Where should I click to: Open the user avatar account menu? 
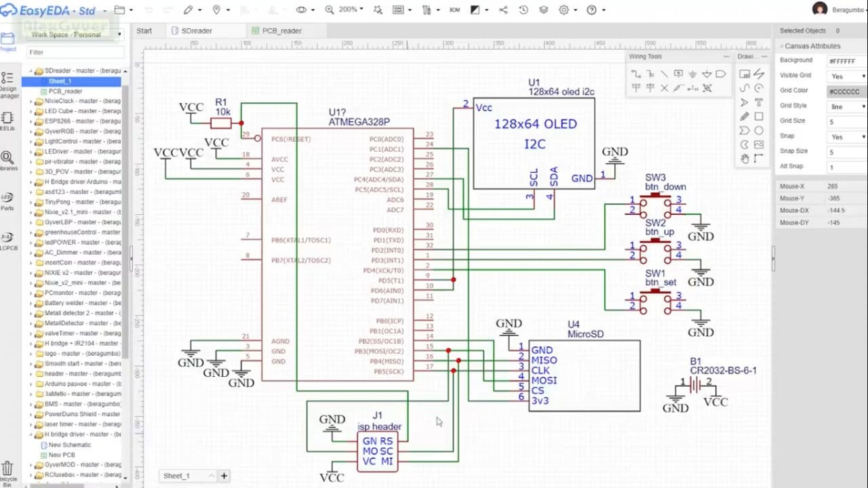pos(821,9)
